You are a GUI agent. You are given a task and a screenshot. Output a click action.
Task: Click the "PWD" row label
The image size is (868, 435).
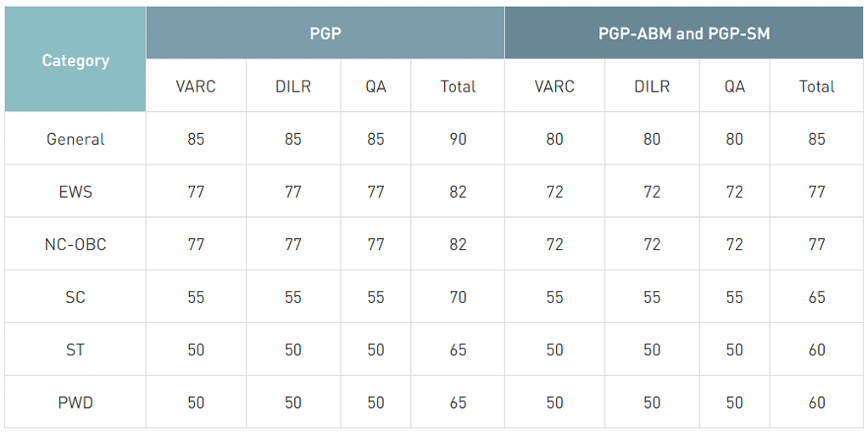tap(75, 402)
